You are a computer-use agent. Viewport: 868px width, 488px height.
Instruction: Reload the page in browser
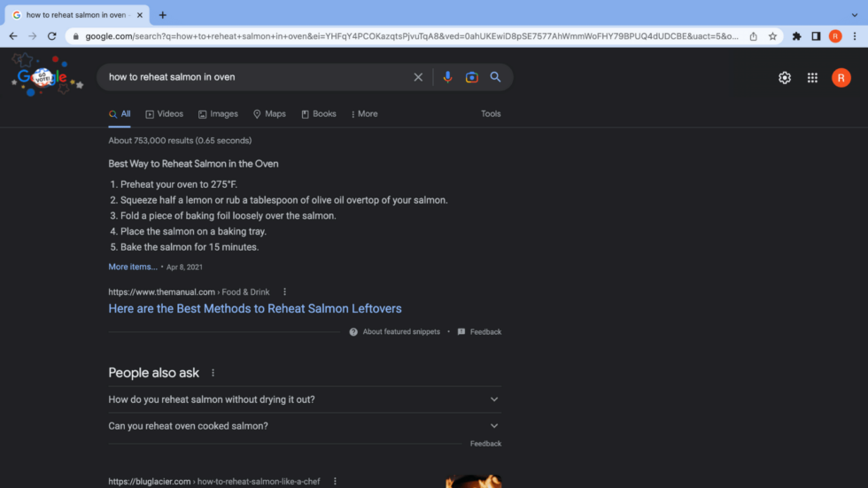(52, 36)
